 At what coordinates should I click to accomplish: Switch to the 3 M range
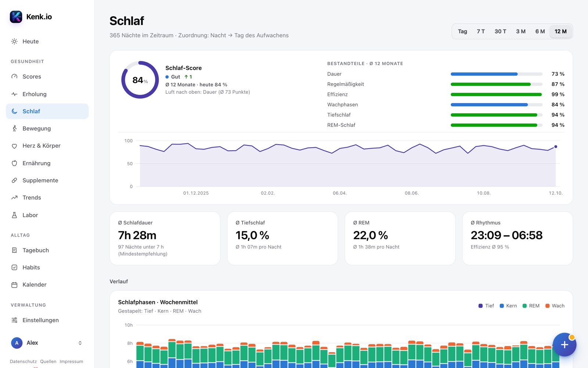click(521, 32)
